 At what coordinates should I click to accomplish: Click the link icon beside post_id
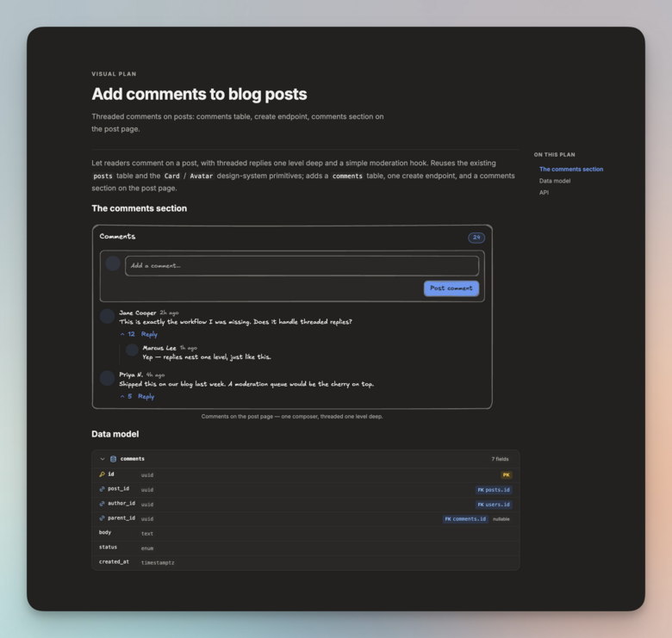coord(102,489)
